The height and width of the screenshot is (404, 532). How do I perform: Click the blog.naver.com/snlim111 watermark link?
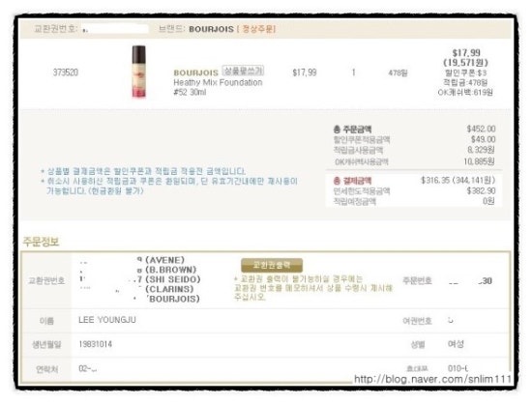tap(432, 379)
